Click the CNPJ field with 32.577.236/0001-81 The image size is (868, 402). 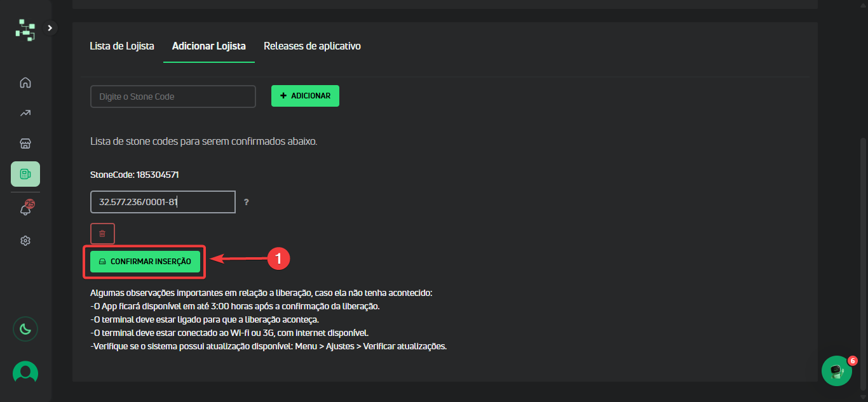163,202
